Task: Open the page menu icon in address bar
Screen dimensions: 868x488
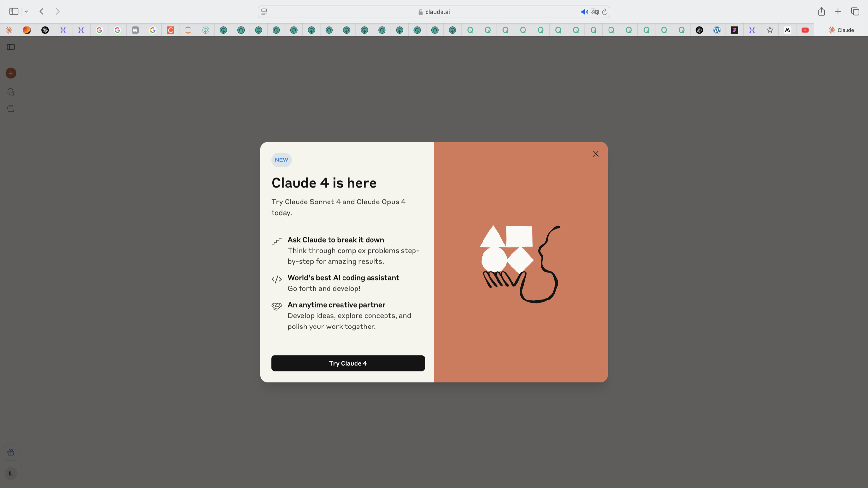Action: pyautogui.click(x=264, y=12)
